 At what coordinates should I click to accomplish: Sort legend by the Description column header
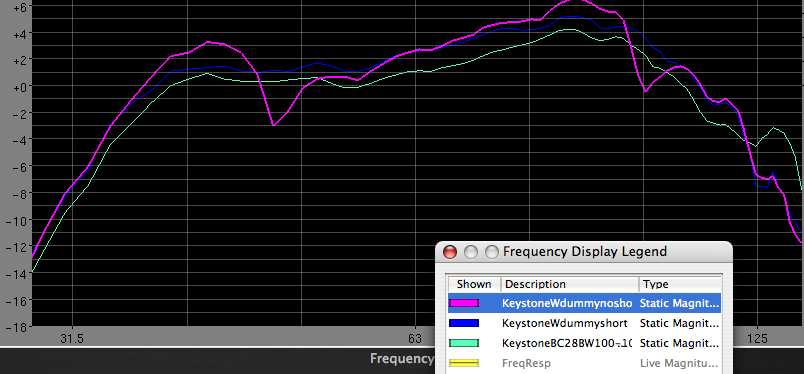pos(570,284)
